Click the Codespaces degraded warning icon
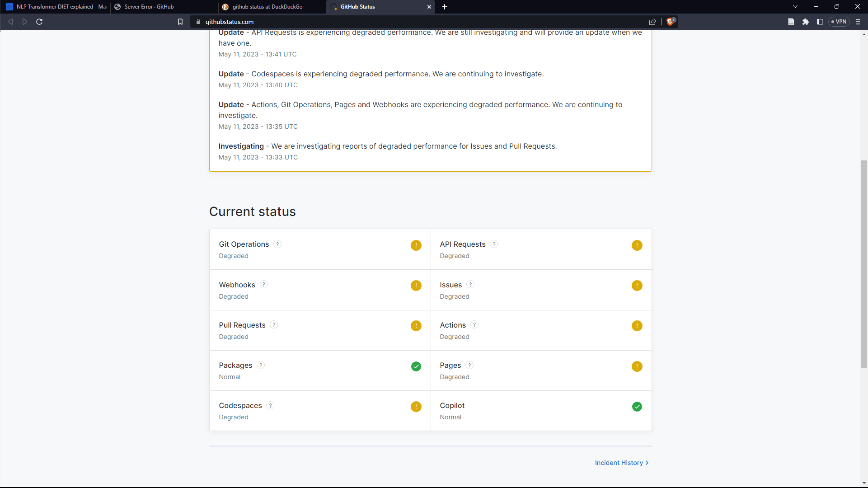Viewport: 868px width, 488px height. (x=416, y=407)
